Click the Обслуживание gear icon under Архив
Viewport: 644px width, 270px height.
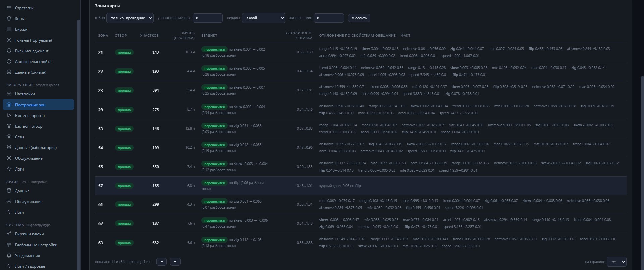click(x=9, y=201)
